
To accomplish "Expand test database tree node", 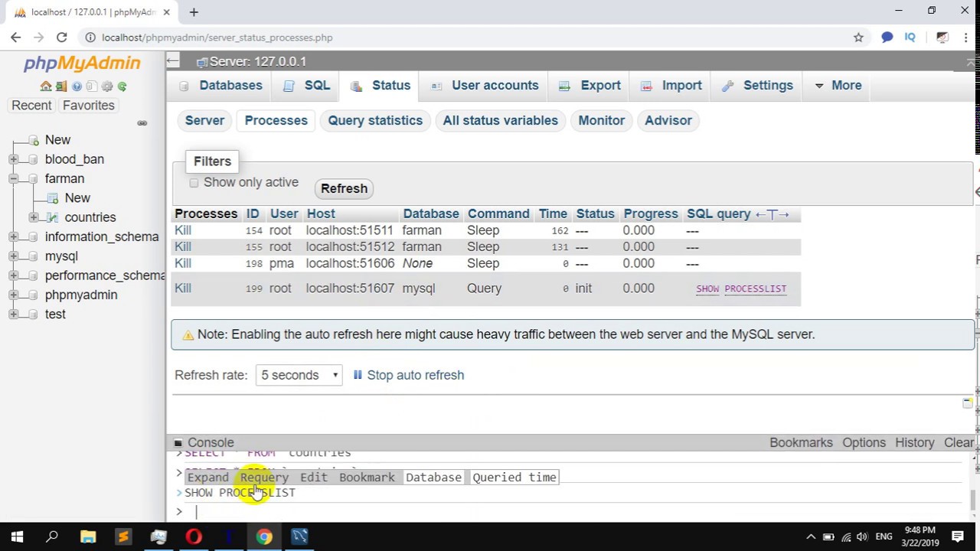I will click(13, 315).
